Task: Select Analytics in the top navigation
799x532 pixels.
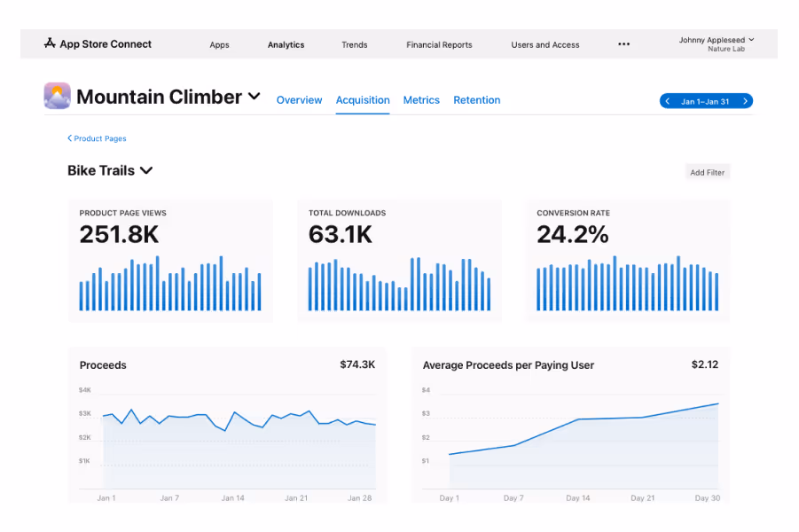Action: (286, 43)
